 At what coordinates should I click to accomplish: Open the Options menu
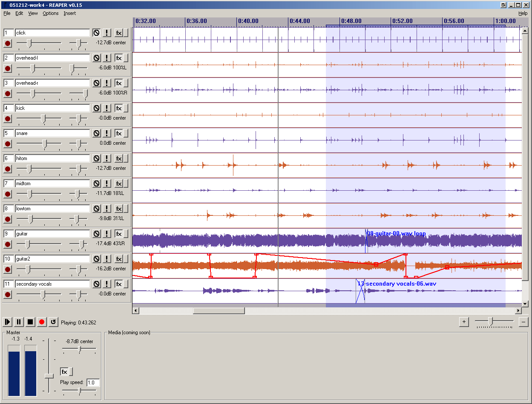coord(51,13)
